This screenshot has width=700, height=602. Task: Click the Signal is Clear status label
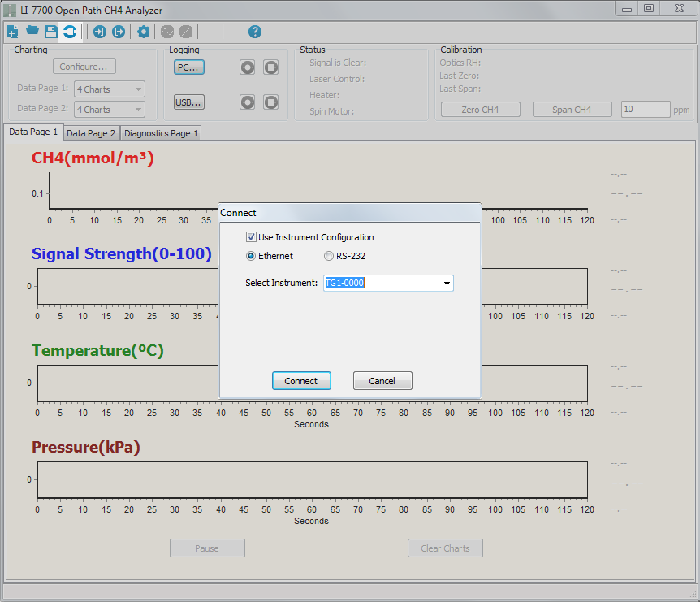[338, 63]
